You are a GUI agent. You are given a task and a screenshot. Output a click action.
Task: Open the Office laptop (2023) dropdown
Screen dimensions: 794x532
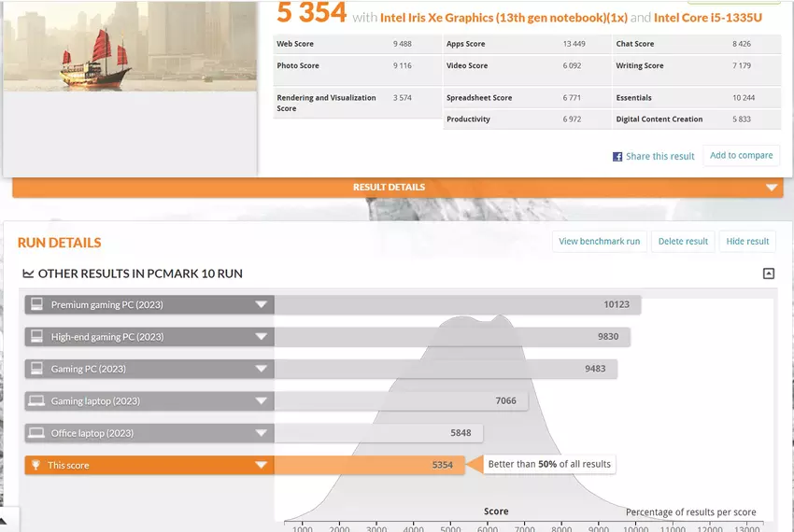pyautogui.click(x=262, y=433)
